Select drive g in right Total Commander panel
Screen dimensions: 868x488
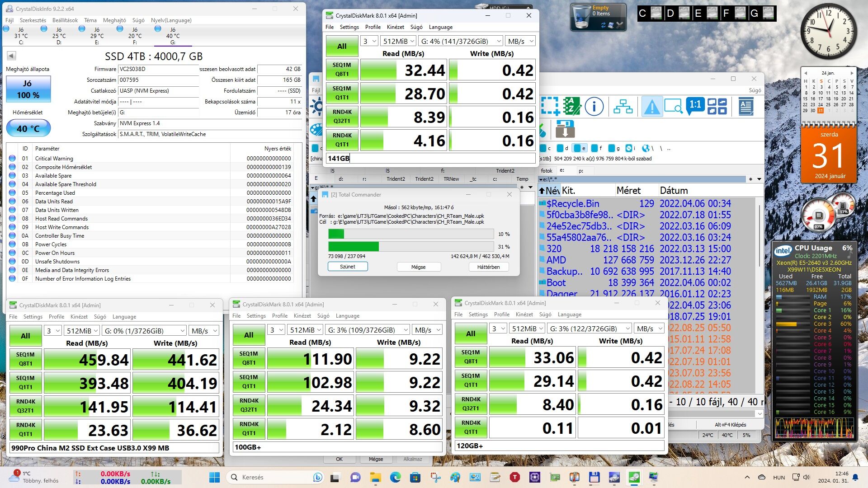(x=614, y=148)
